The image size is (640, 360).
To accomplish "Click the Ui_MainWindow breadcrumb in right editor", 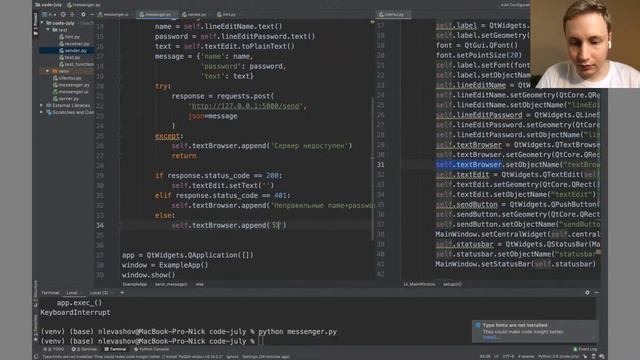I will (419, 284).
